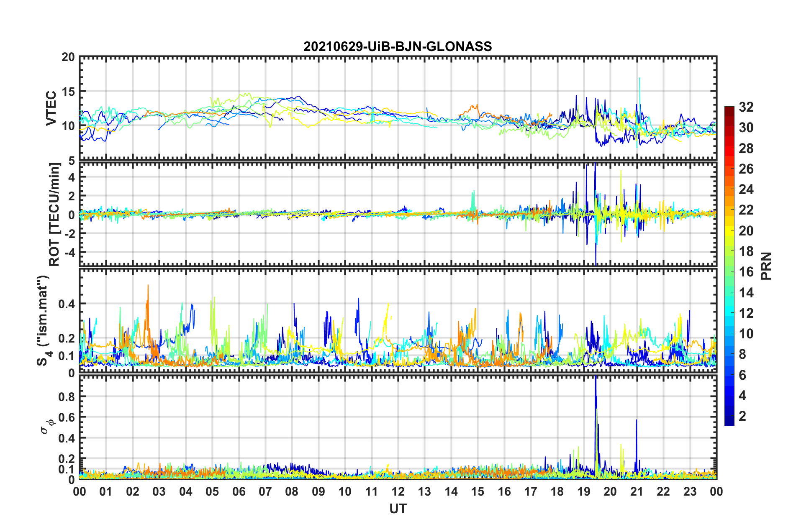Click the S4 y-axis tick label 0.4
The image size is (796, 532).
[67, 304]
